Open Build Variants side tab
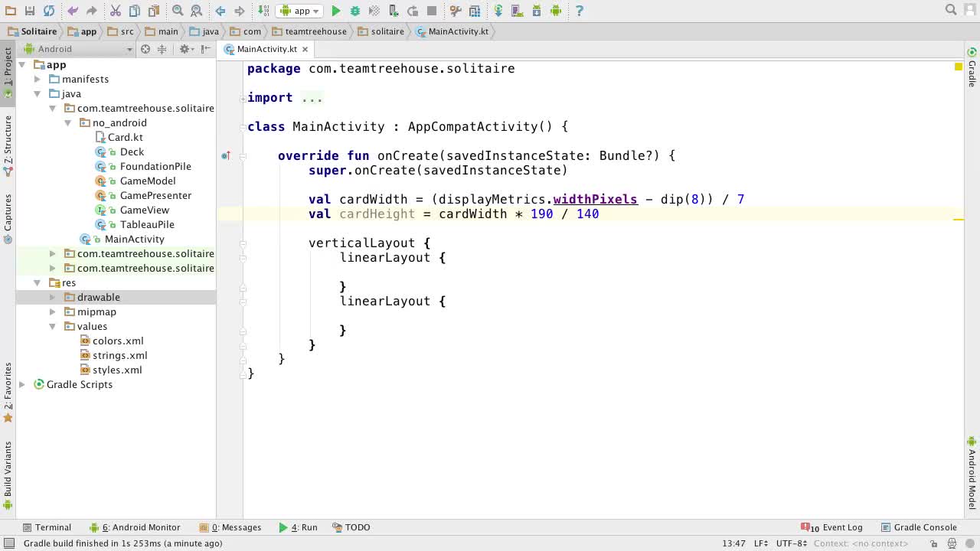 (8, 474)
